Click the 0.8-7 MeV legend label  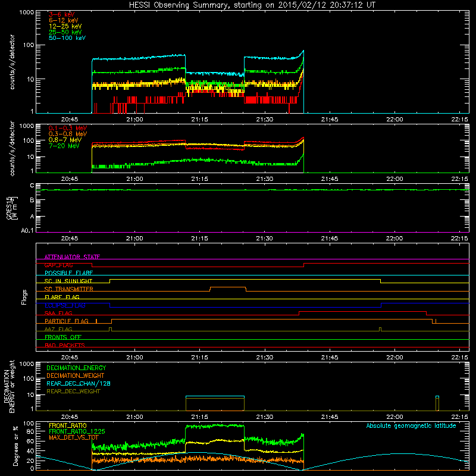(65, 140)
